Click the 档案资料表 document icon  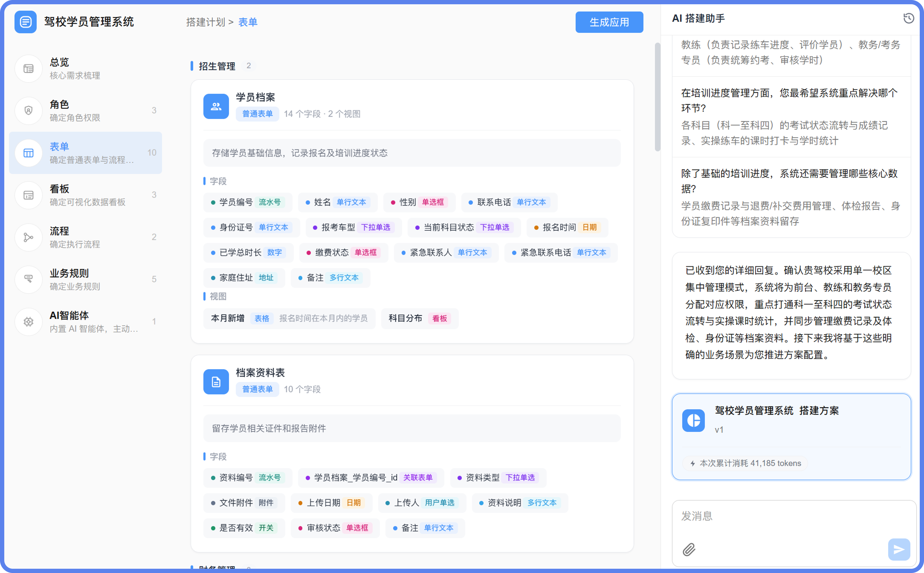[216, 382]
